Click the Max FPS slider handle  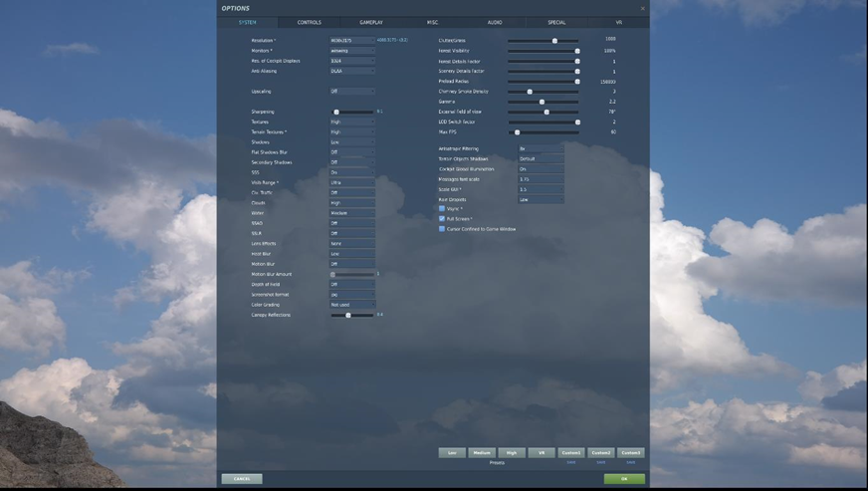tap(517, 132)
